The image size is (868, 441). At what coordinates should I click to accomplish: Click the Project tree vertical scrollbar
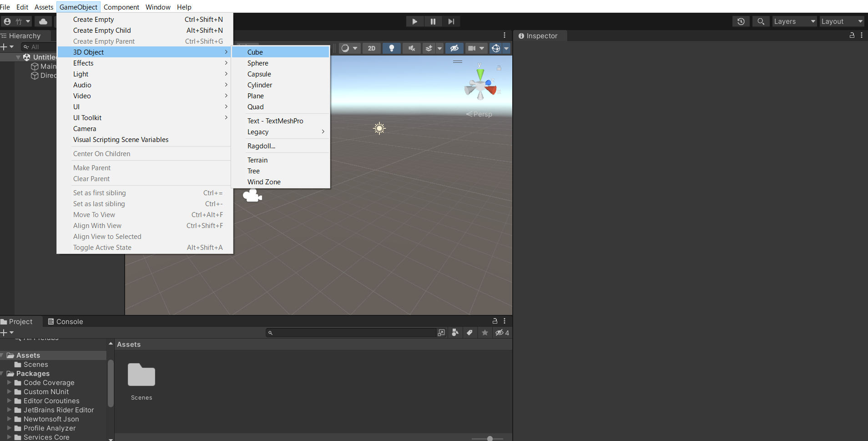pyautogui.click(x=110, y=383)
